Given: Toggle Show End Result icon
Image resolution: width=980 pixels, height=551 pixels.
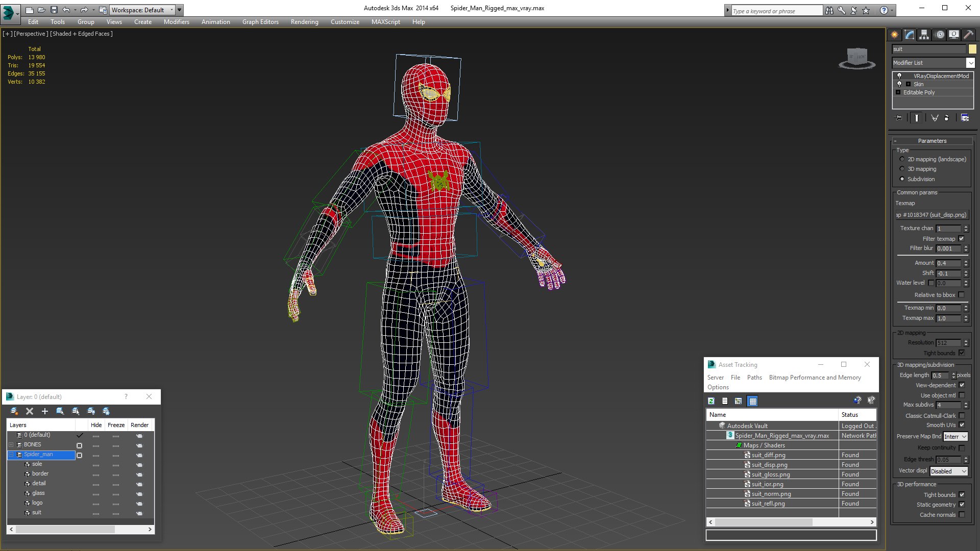Looking at the screenshot, I should pos(917,118).
